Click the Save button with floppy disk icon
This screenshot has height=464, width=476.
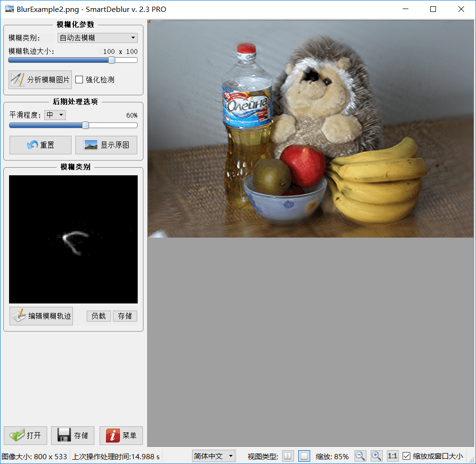pos(72,435)
